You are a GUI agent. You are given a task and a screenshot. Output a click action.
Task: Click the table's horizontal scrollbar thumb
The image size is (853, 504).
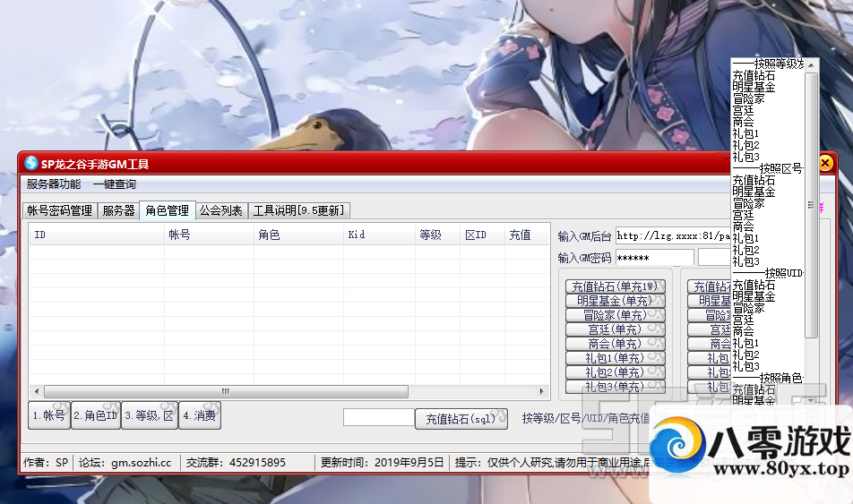coord(226,391)
